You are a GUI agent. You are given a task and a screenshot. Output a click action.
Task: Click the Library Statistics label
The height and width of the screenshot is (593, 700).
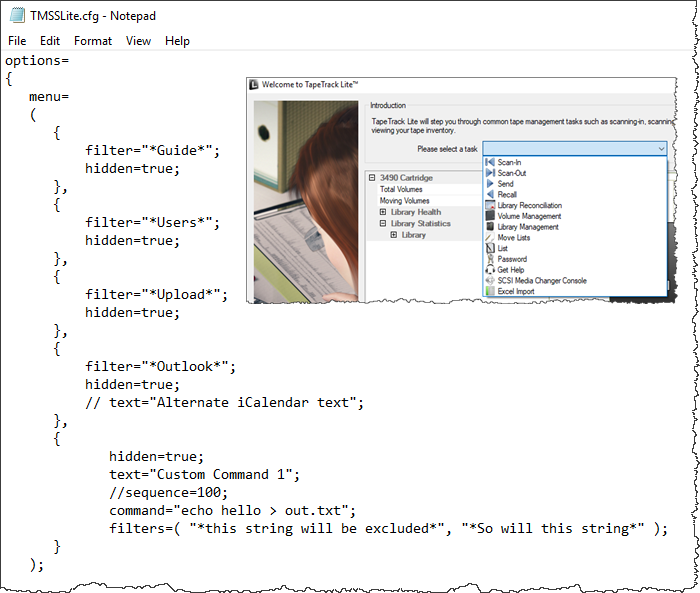pos(421,223)
